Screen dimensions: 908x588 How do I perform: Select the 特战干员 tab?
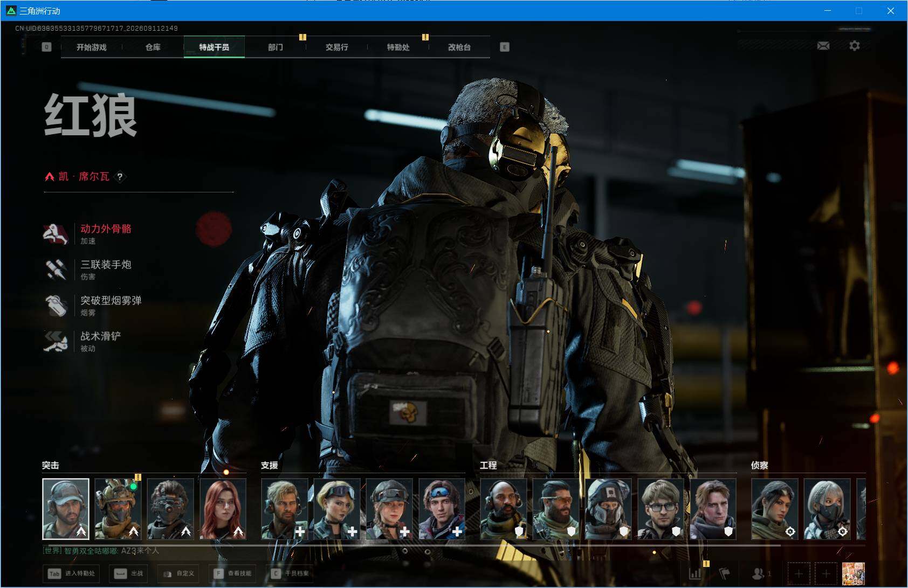tap(214, 47)
